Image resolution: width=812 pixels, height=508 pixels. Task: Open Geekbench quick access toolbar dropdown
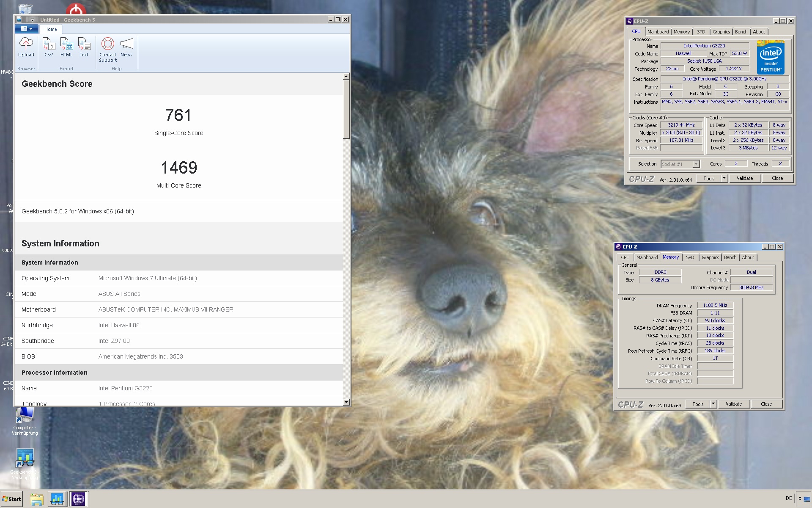32,19
